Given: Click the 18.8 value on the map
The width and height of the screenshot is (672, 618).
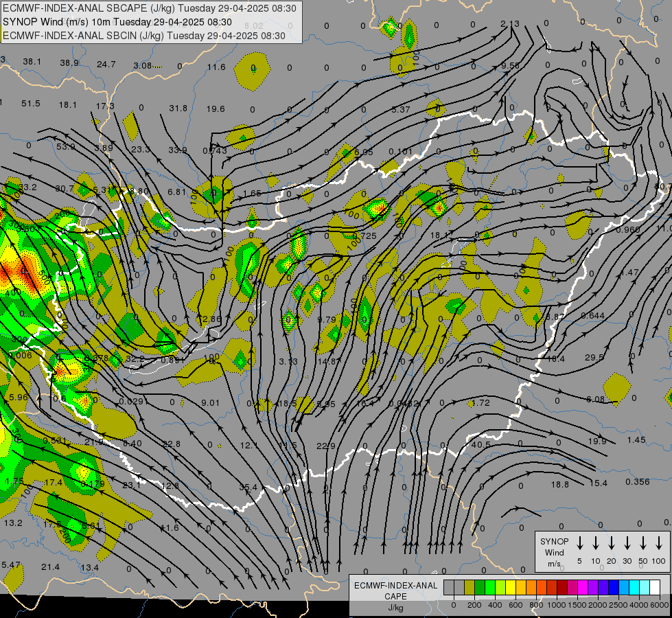Looking at the screenshot, I should pos(560,485).
